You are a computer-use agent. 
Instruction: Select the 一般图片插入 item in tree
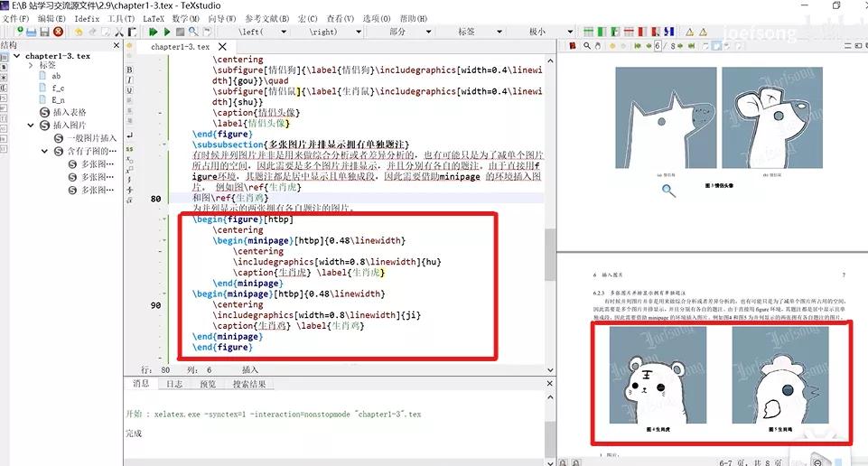pos(92,138)
